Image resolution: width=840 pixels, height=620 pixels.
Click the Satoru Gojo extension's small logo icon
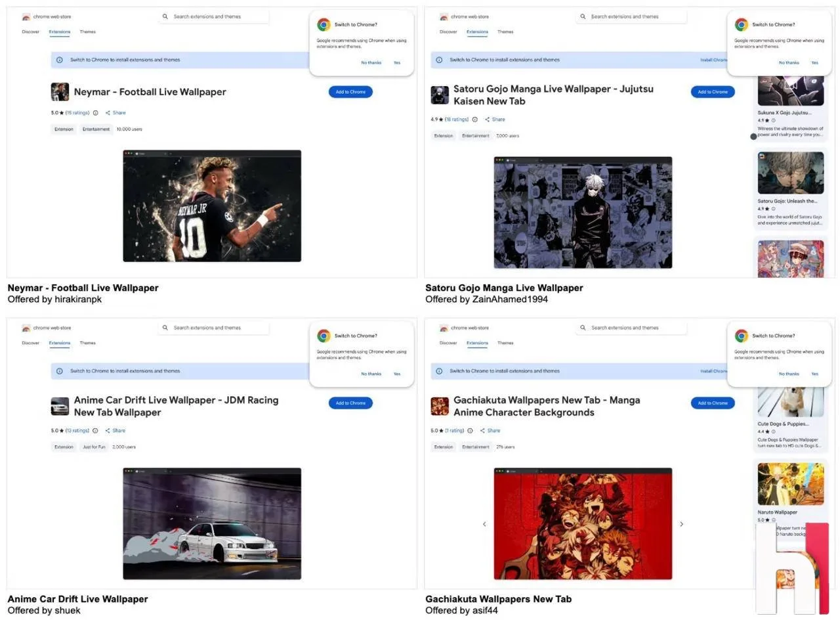[x=440, y=95]
